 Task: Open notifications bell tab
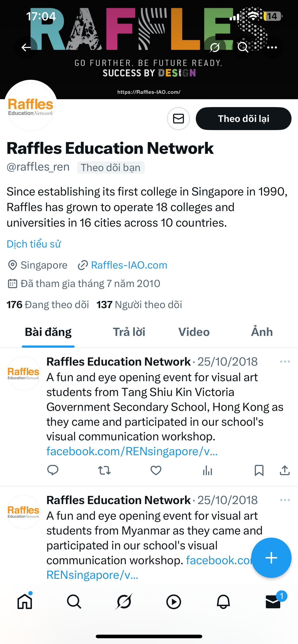223,602
